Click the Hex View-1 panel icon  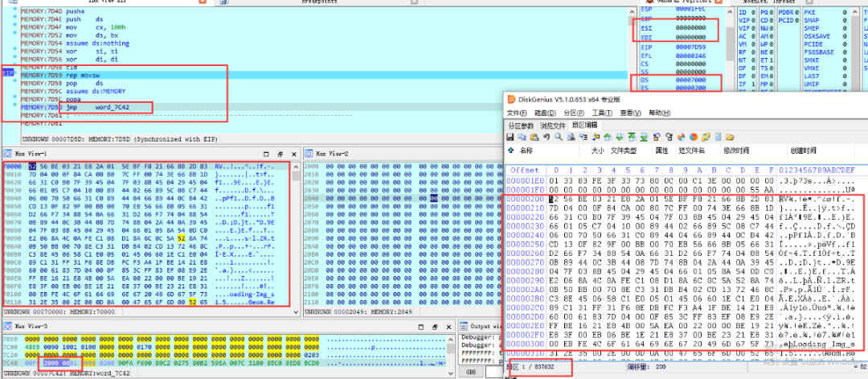click(x=7, y=154)
